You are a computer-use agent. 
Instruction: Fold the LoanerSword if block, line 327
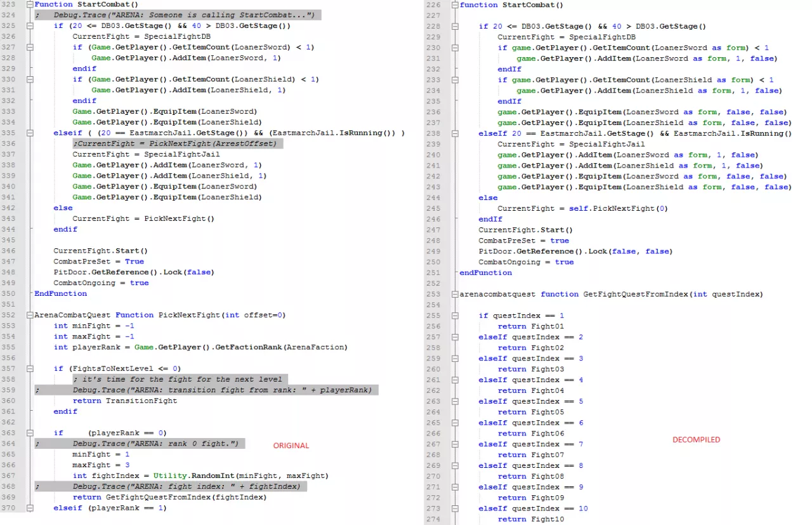[29, 47]
